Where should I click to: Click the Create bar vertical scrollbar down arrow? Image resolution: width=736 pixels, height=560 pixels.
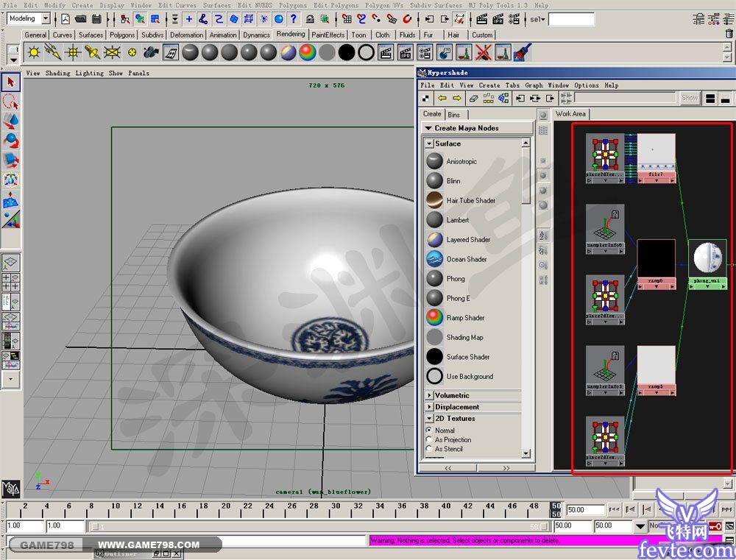point(526,453)
